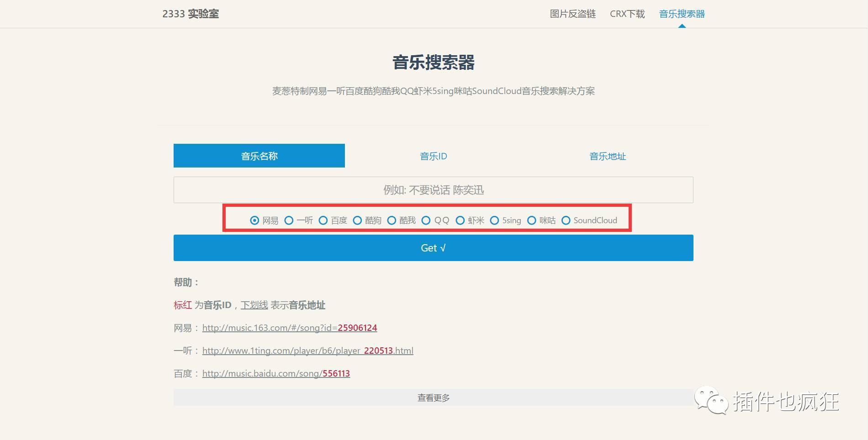Switch to the 音乐ID tab
Viewport: 868px width, 440px height.
(x=433, y=156)
